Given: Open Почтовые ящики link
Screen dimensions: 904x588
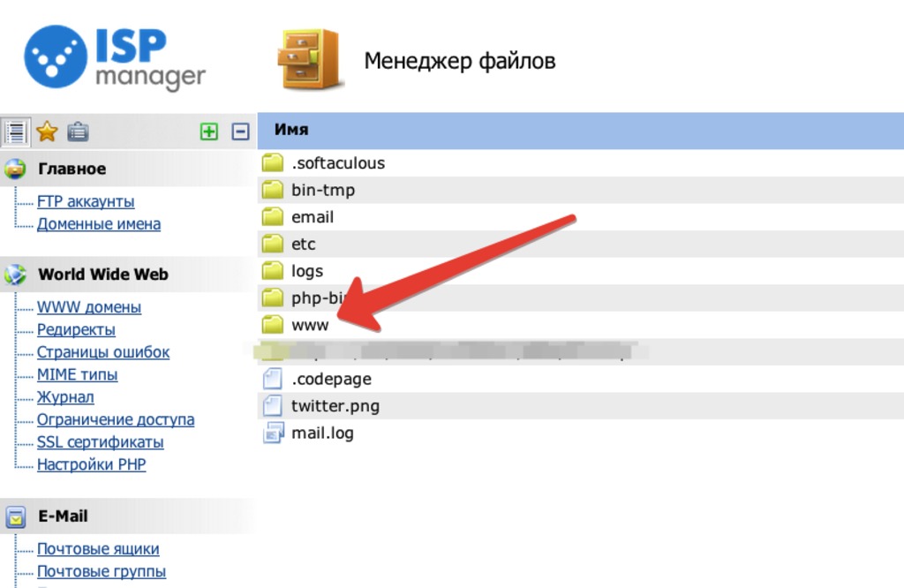Looking at the screenshot, I should click(98, 549).
